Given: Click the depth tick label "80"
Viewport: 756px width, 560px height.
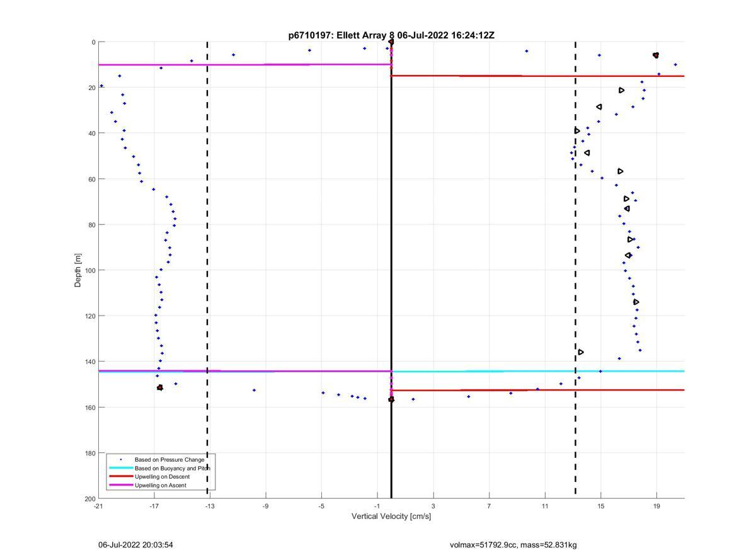Looking at the screenshot, I should [92, 225].
